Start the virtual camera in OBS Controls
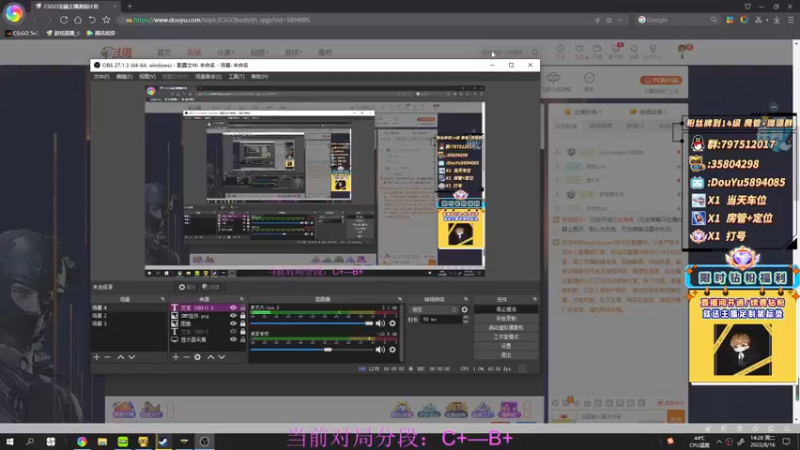 [506, 328]
